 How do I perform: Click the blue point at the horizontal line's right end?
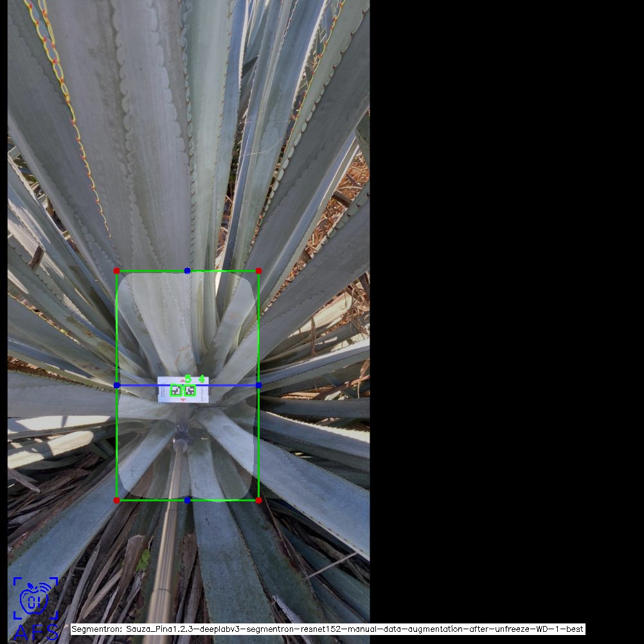[x=258, y=385]
